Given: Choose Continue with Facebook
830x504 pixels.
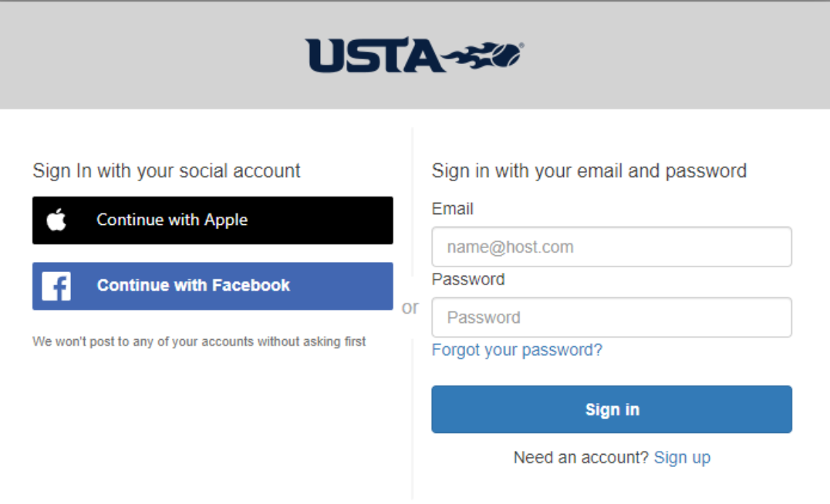Looking at the screenshot, I should 213,286.
